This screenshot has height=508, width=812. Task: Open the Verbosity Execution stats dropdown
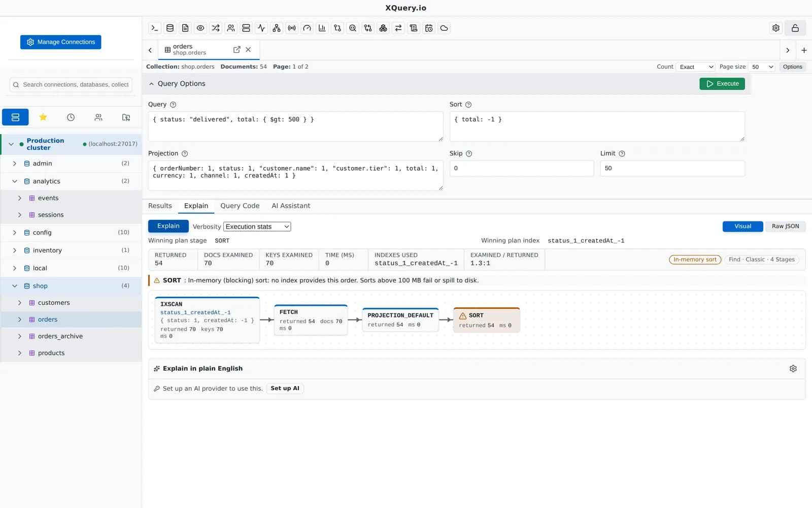click(257, 227)
